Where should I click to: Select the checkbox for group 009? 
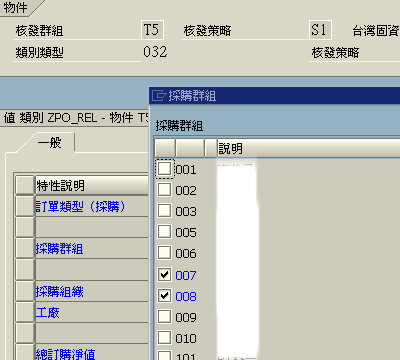[x=164, y=316]
